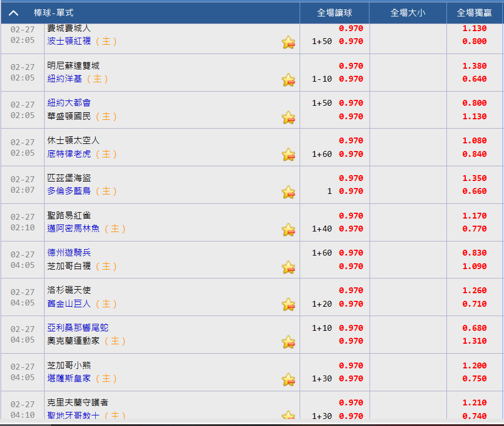This screenshot has height=426, width=504.
Task: Bet 紐約洋基 handicap 1-10 odds 0.970
Action: click(x=351, y=79)
